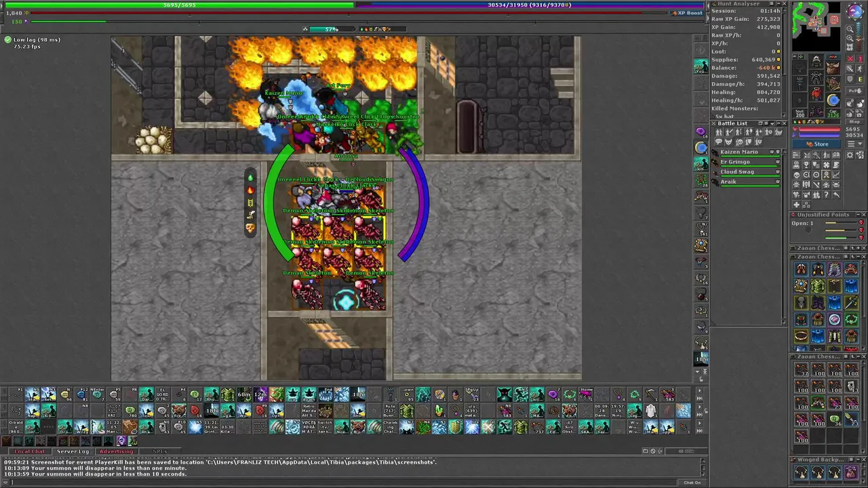Toggle hide skulled creatures filter
Screen dimensions: 868x488
pyautogui.click(x=739, y=142)
